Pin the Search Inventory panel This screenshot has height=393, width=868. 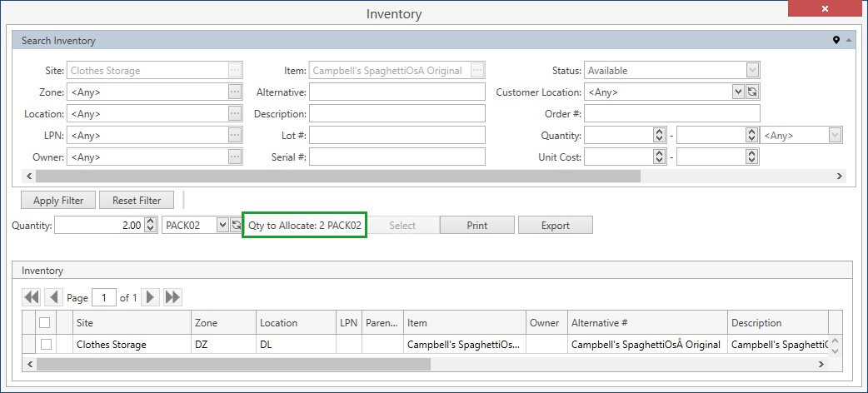[836, 41]
